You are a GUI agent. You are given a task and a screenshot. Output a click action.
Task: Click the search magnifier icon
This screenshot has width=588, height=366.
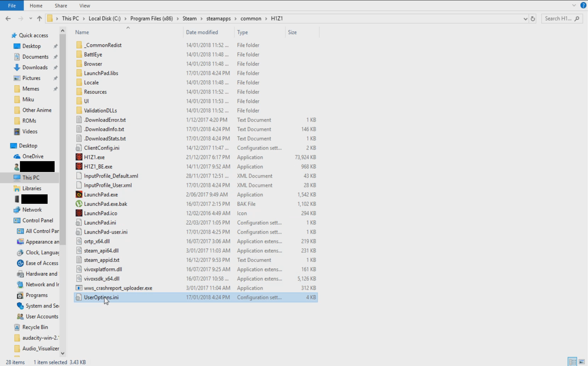577,19
